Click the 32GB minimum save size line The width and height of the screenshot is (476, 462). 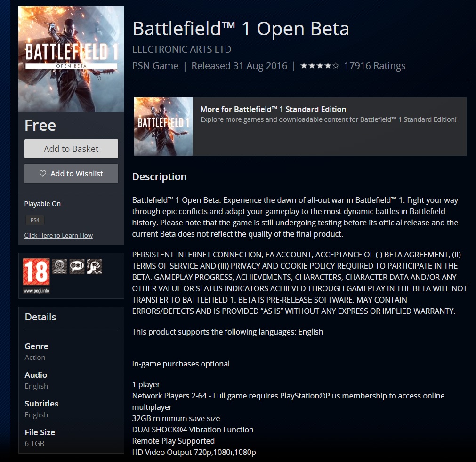[176, 418]
